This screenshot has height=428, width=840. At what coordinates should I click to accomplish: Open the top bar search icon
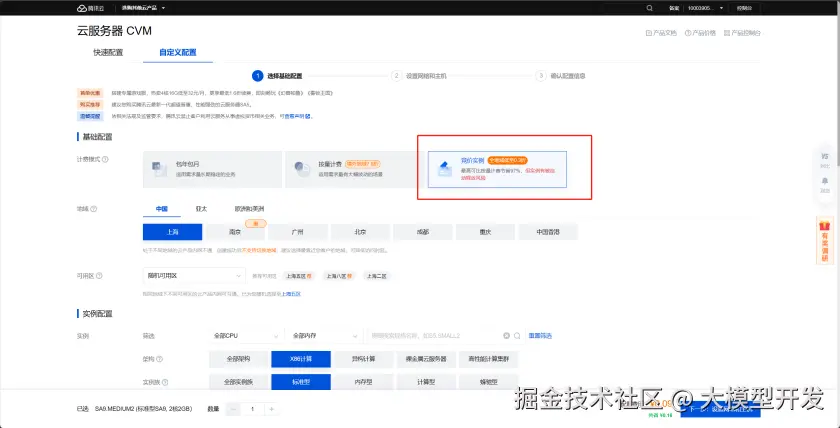point(650,8)
